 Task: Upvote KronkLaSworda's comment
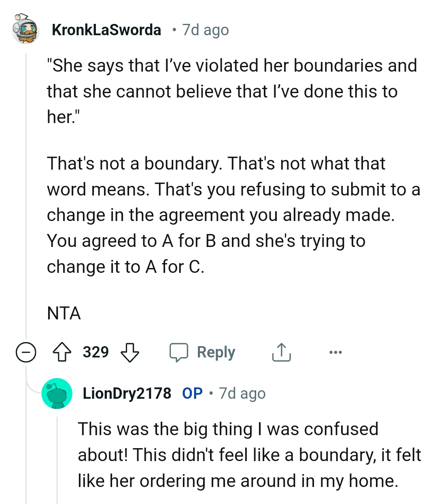(61, 352)
